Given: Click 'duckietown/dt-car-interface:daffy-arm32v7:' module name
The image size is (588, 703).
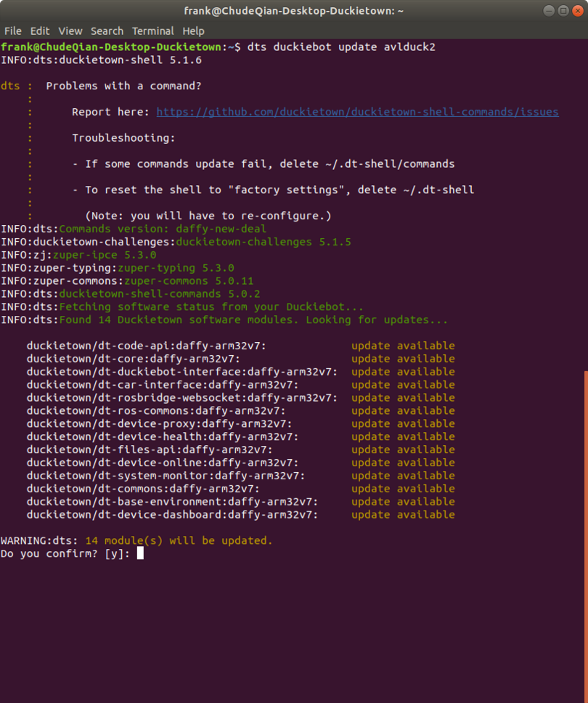Looking at the screenshot, I should 162,385.
